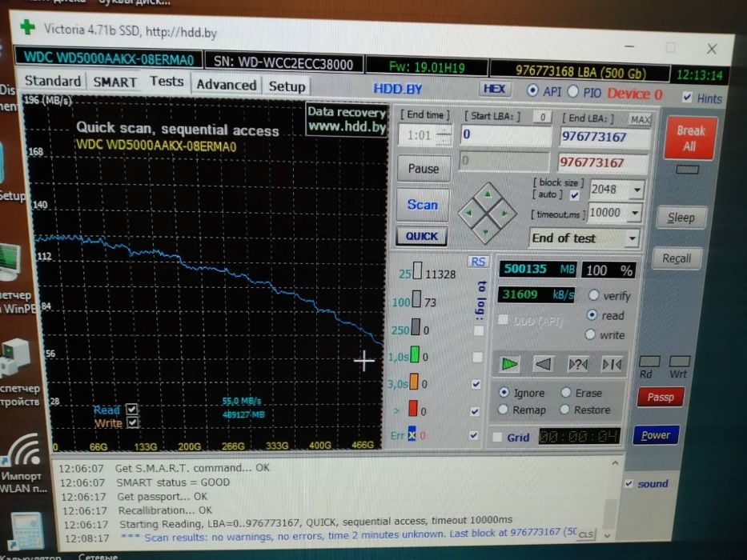Toggle the sound checkbox
Image resolution: width=747 pixels, height=560 pixels.
coord(629,483)
